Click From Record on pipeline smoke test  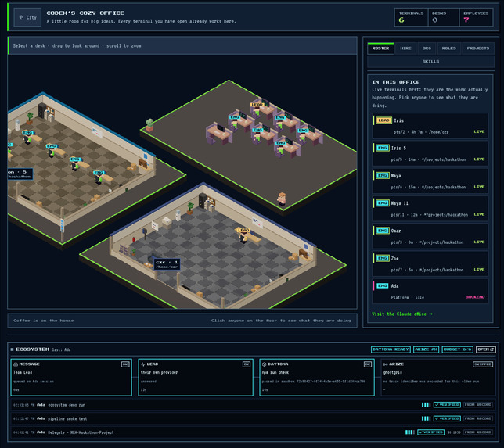coord(478,418)
